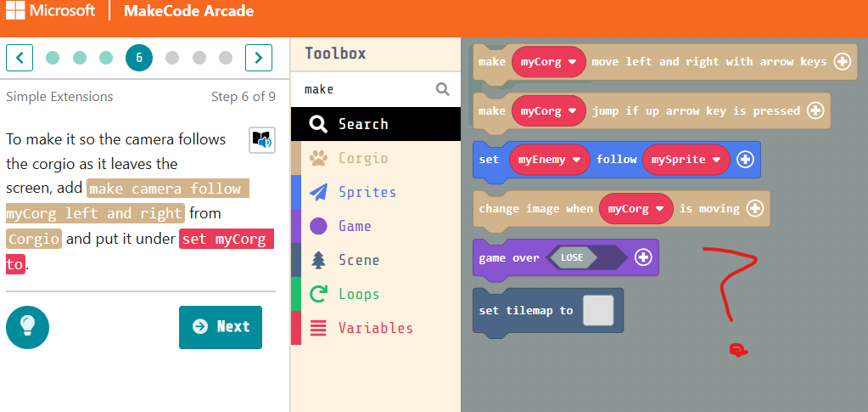Open immersive reader speaker icon

(262, 140)
